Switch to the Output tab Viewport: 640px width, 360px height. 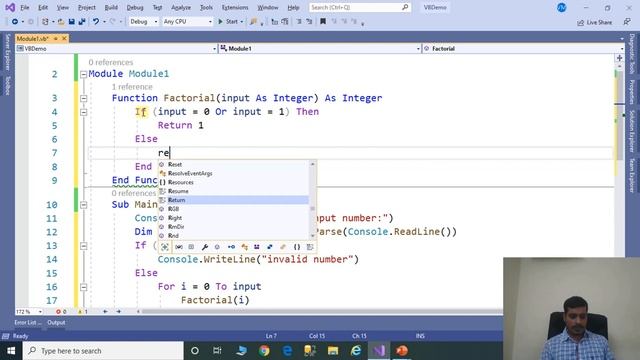click(x=56, y=322)
